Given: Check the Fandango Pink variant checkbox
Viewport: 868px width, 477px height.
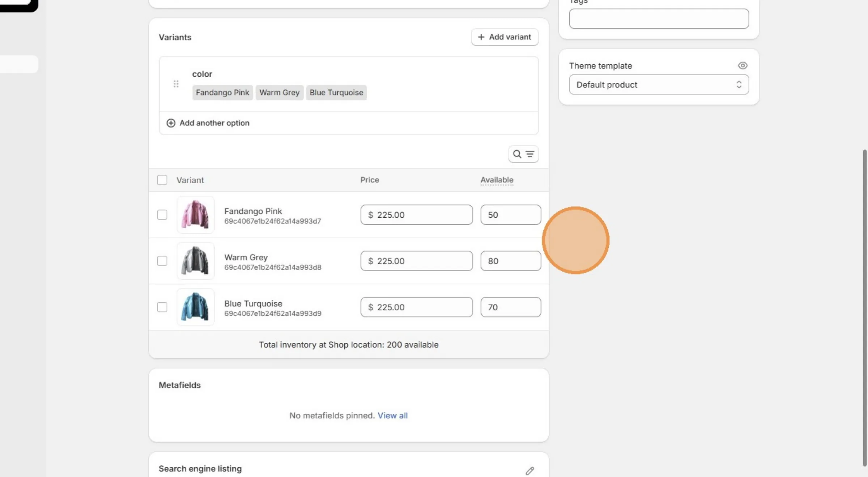Looking at the screenshot, I should point(162,215).
